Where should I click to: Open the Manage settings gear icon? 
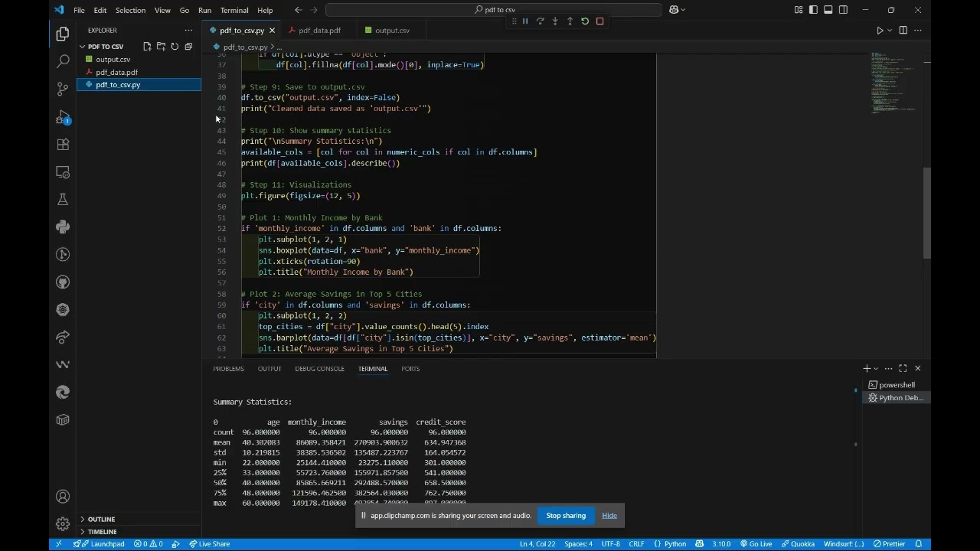click(x=63, y=524)
